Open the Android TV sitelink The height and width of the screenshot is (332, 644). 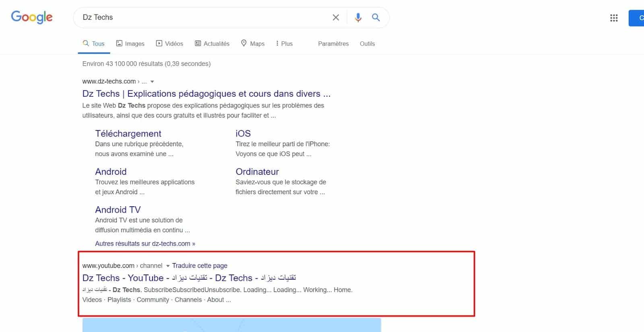point(118,210)
